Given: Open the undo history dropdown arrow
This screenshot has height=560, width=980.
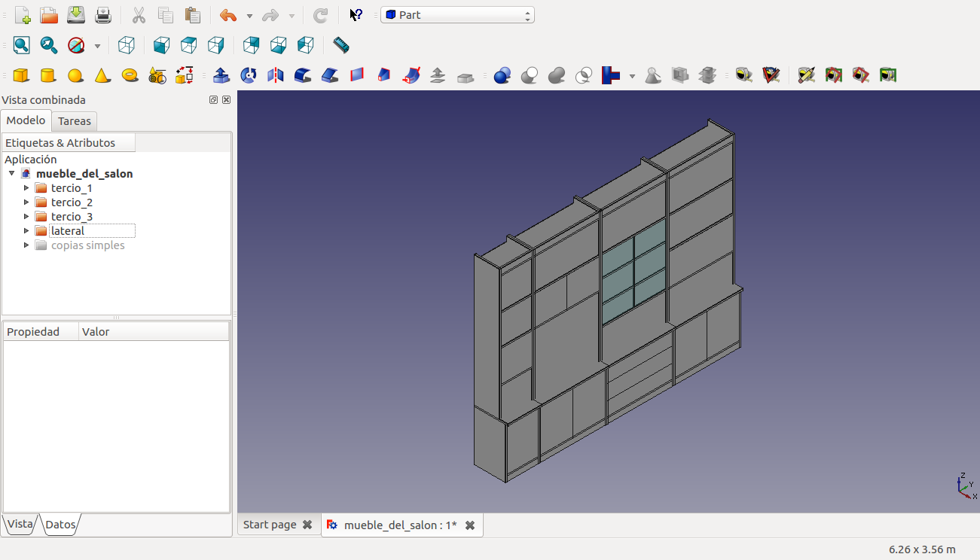Looking at the screenshot, I should point(249,16).
